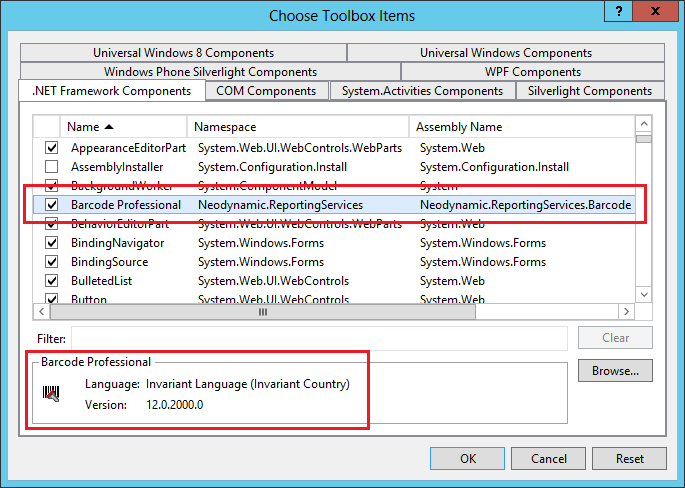Check the AssemblyInstaller checkbox
Screen dimensions: 685x488
coord(52,167)
